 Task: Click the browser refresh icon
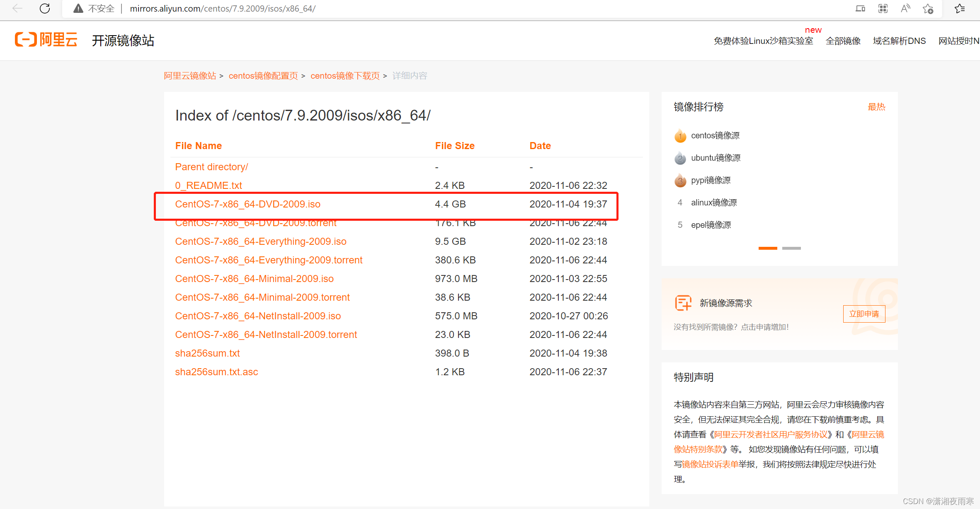pyautogui.click(x=45, y=8)
